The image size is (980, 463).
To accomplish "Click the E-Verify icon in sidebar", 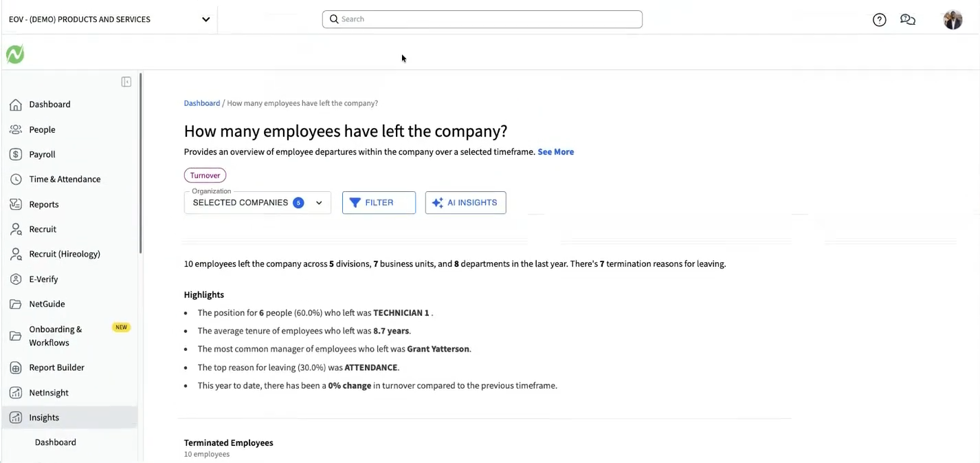I will [16, 279].
